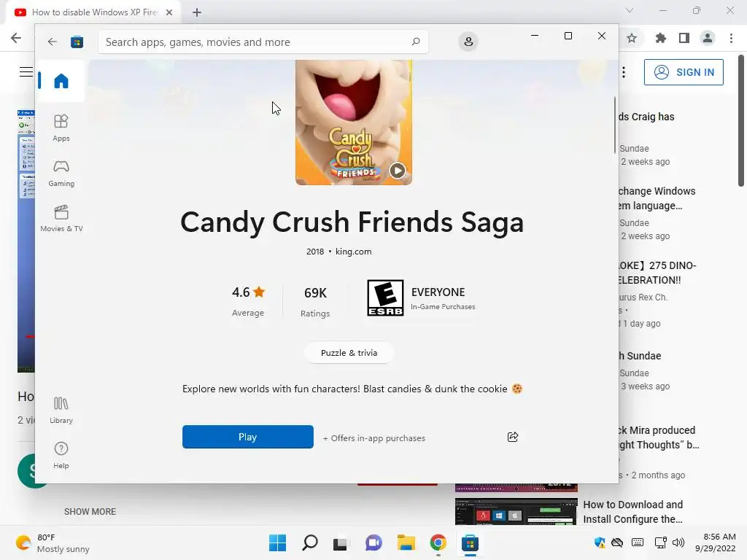747x560 pixels.
Task: Open Windows Security tray icon
Action: click(600, 542)
